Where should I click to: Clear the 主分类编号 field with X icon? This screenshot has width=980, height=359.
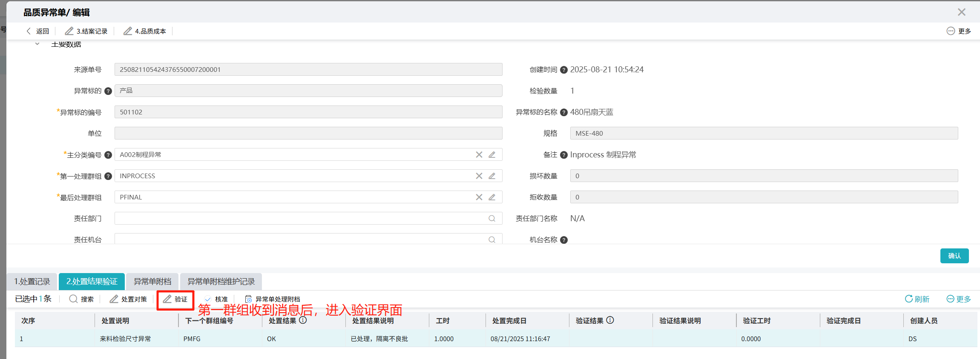pyautogui.click(x=479, y=155)
